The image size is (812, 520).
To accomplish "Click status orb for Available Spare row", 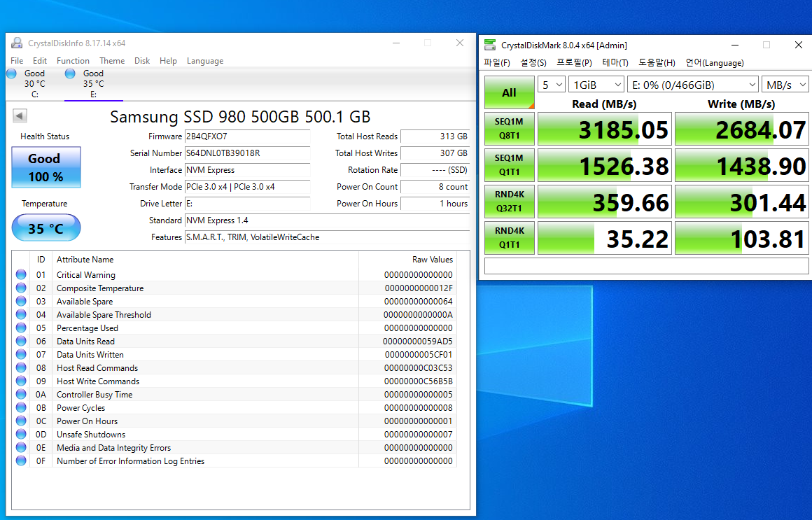I will pyautogui.click(x=21, y=301).
